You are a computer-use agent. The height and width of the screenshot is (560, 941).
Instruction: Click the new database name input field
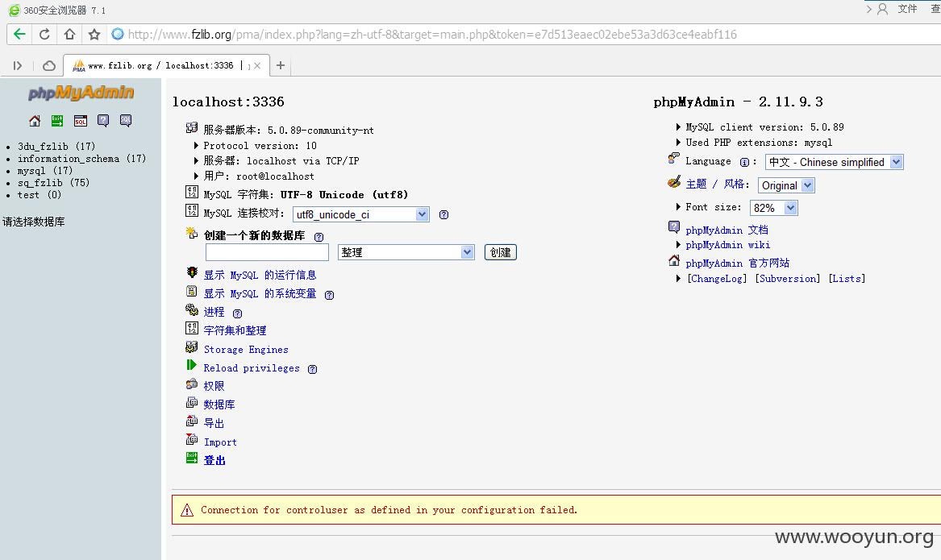[x=267, y=252]
